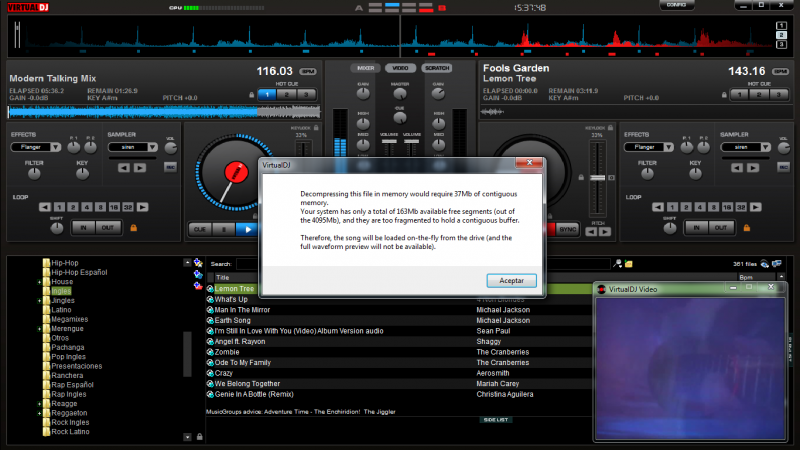This screenshot has width=800, height=450.
Task: Click right deck pitch reset button
Action: click(612, 178)
